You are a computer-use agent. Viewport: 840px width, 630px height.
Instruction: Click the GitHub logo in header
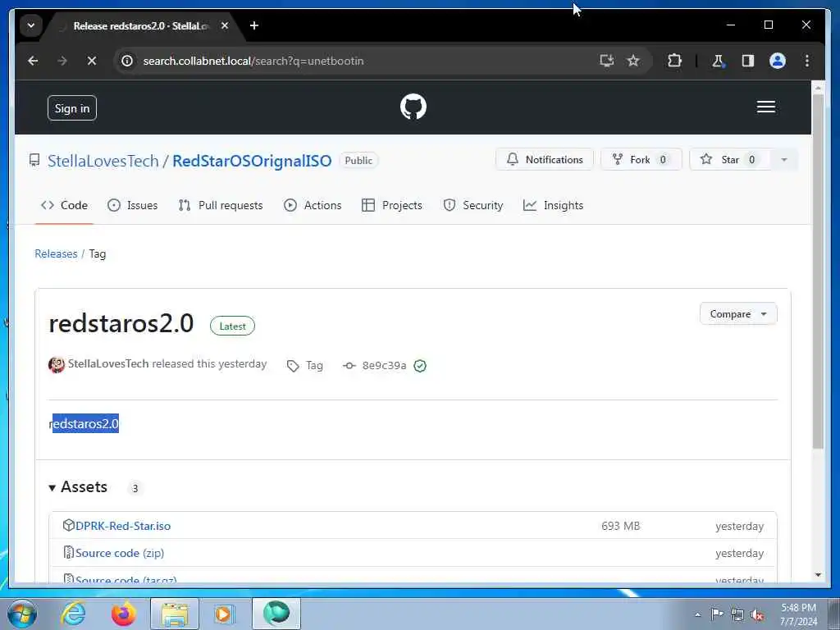coord(413,107)
